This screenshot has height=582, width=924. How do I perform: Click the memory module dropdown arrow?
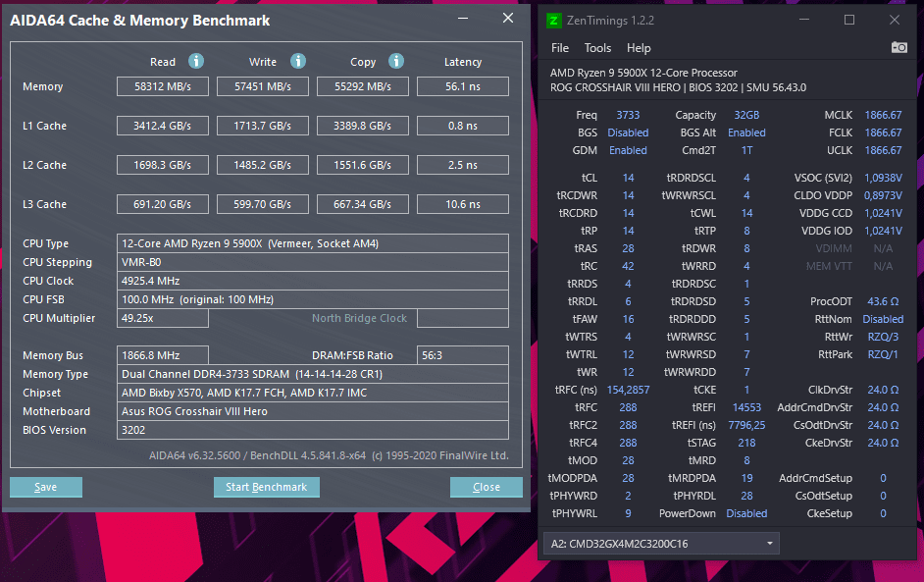[x=769, y=543]
